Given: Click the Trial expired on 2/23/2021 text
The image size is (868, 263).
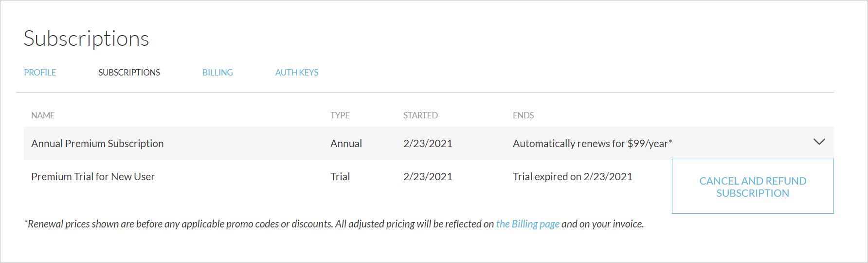Looking at the screenshot, I should [x=572, y=177].
